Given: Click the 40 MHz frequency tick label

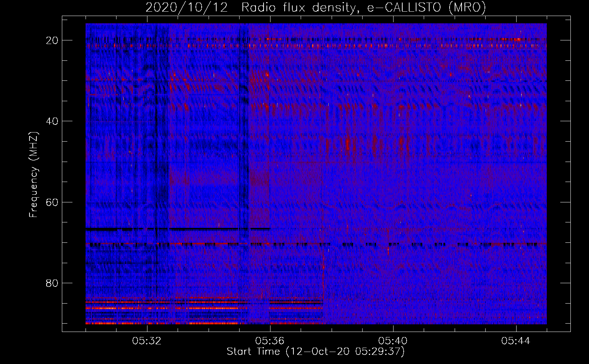Looking at the screenshot, I should (x=52, y=121).
